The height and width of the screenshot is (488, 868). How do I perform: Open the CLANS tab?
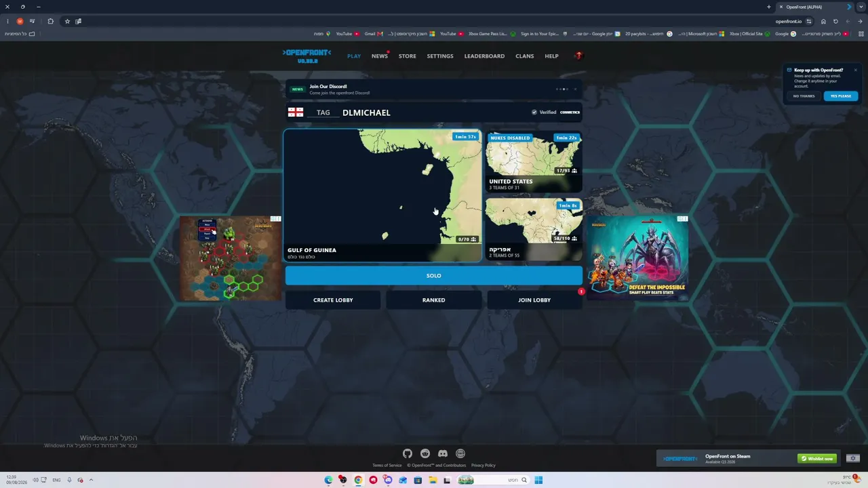(x=525, y=56)
